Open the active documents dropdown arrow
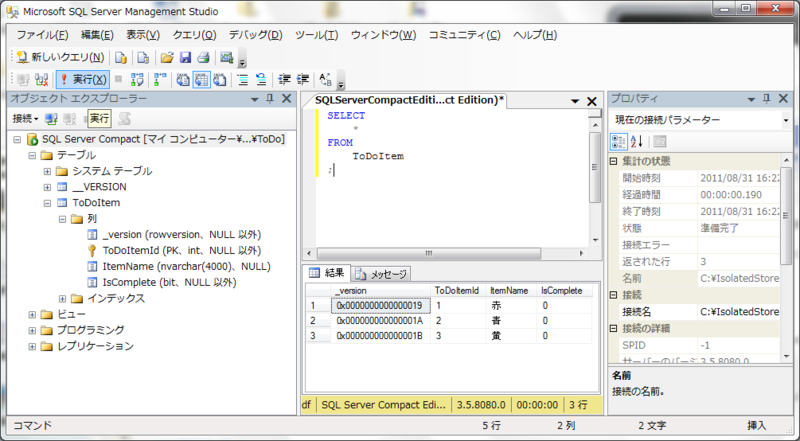800x441 pixels. point(575,101)
